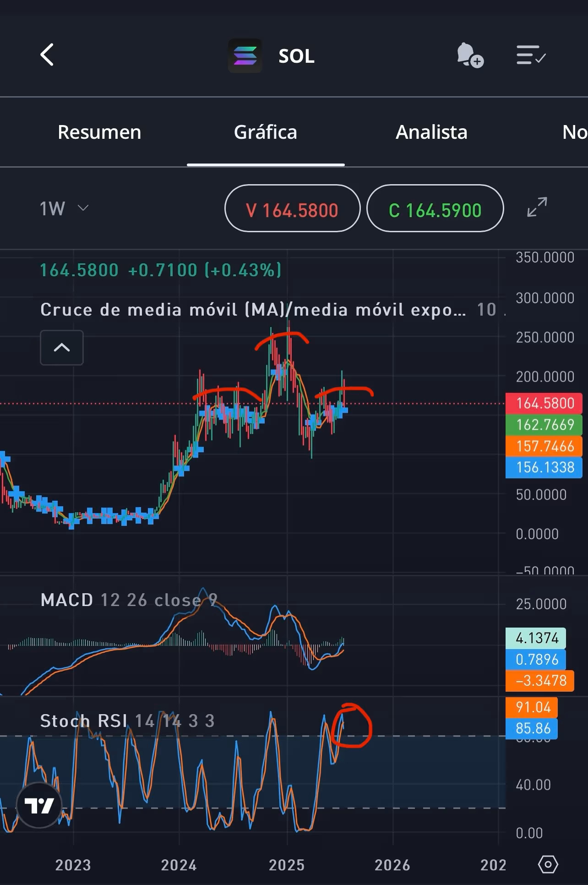Tap the Solana coin logo
This screenshot has height=885, width=588.
(245, 56)
